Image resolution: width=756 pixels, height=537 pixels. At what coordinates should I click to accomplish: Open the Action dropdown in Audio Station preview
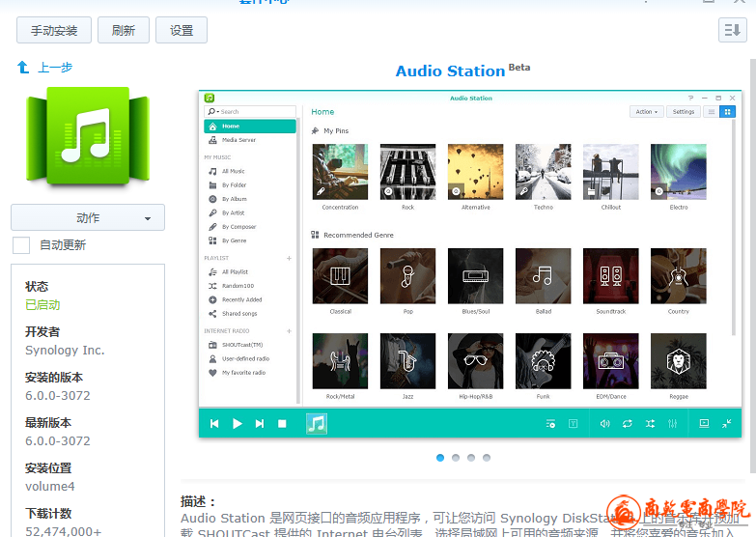coord(647,112)
